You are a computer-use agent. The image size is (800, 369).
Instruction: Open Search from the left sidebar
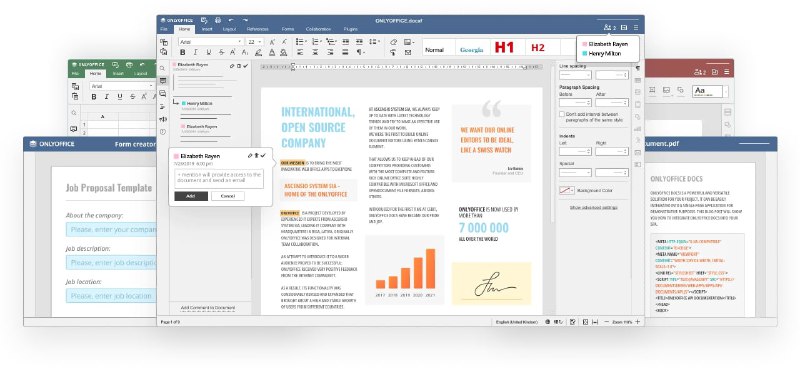[x=163, y=68]
